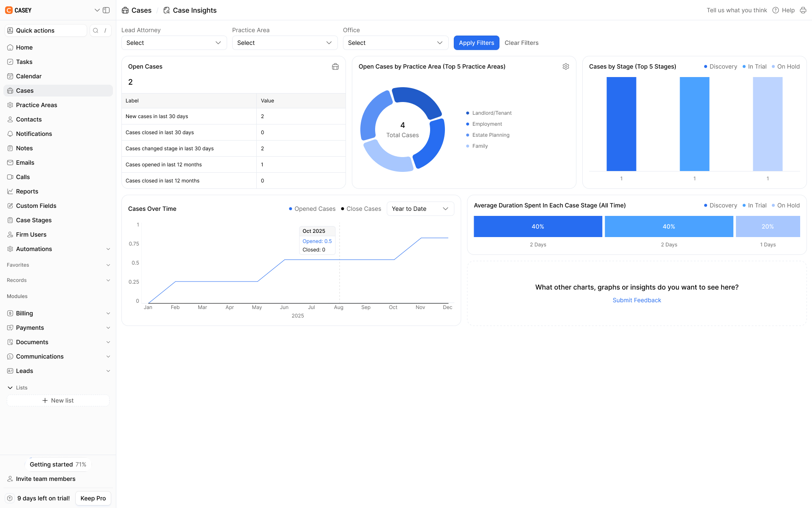Click the Leads card icon

10,371
